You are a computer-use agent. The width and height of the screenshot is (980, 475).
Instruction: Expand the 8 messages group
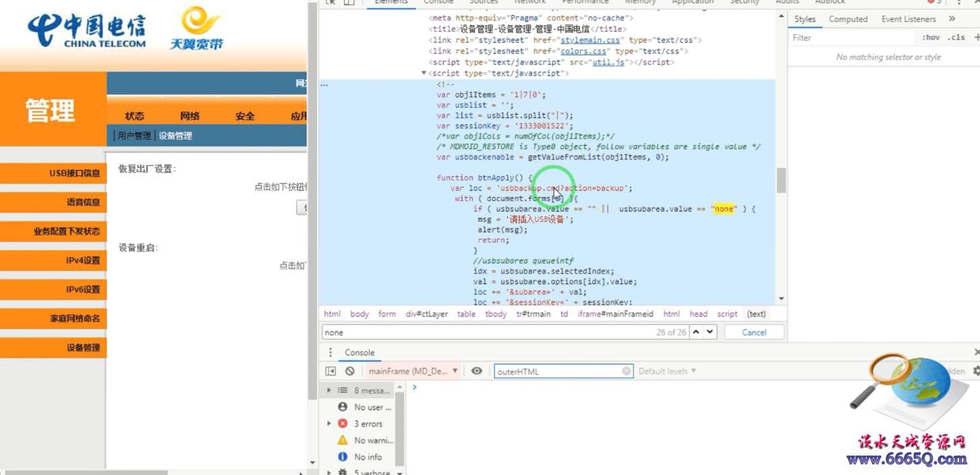pyautogui.click(x=329, y=390)
